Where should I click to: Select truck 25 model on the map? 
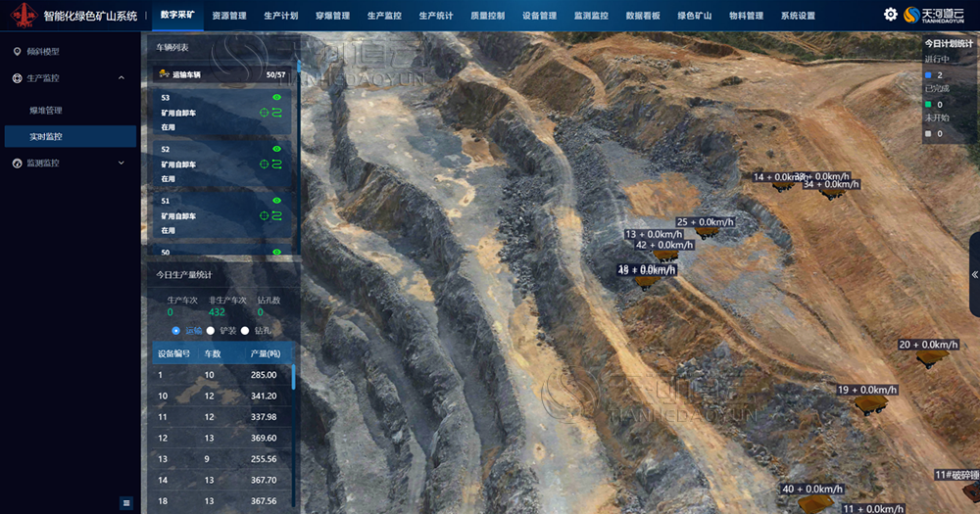click(x=707, y=232)
